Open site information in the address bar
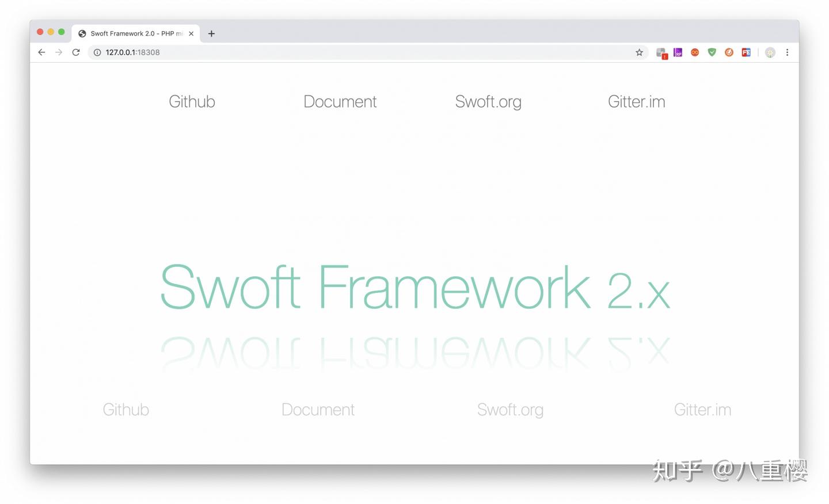This screenshot has width=829, height=504. point(97,52)
